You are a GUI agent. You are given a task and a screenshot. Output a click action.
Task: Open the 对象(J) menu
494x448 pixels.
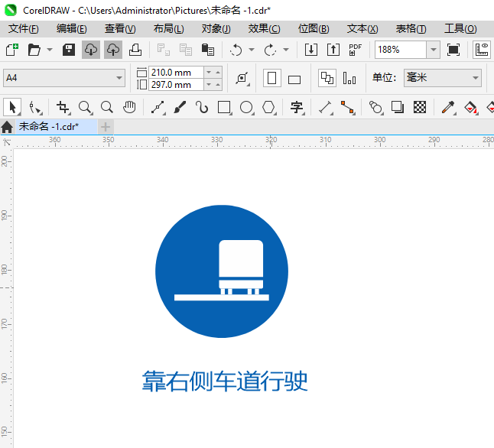(x=216, y=29)
